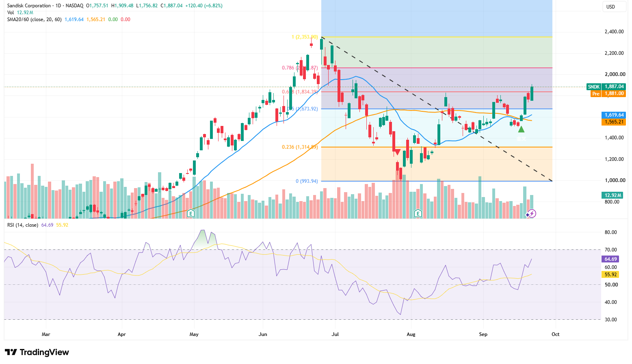Click the earnings E marker near May
This screenshot has height=364, width=632.
191,213
